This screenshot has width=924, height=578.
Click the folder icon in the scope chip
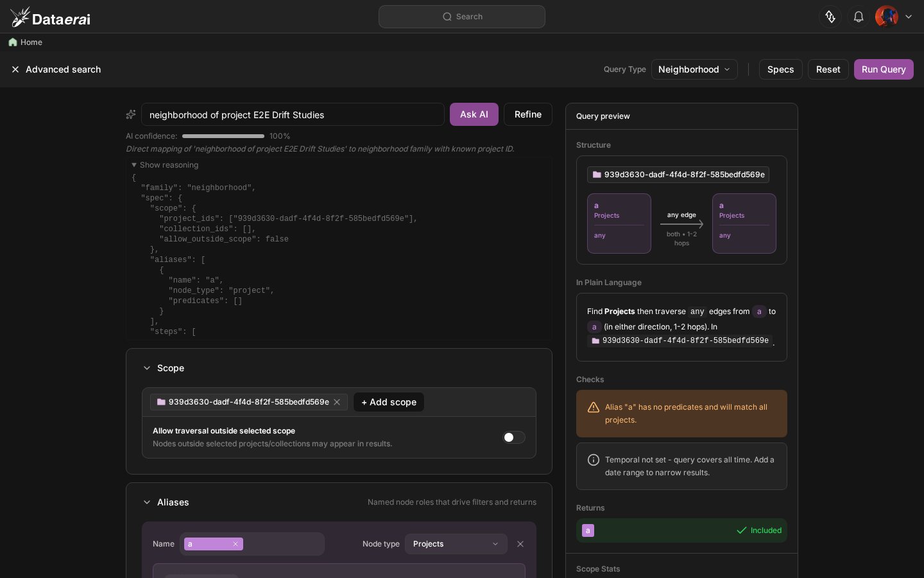(x=161, y=402)
